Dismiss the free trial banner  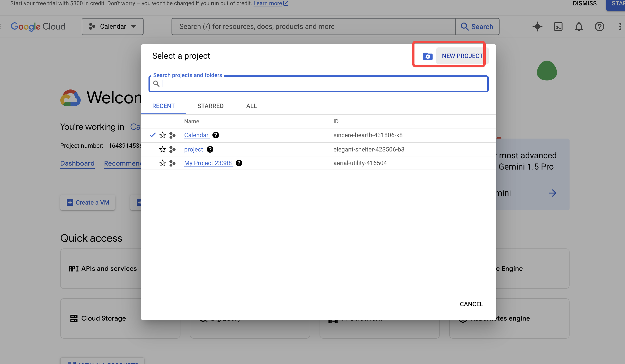coord(585,4)
